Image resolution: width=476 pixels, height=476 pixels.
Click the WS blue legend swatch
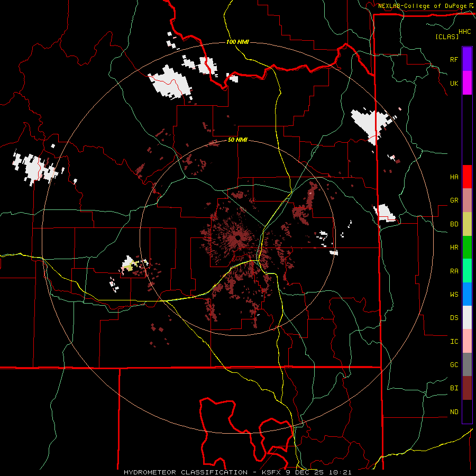pyautogui.click(x=467, y=294)
